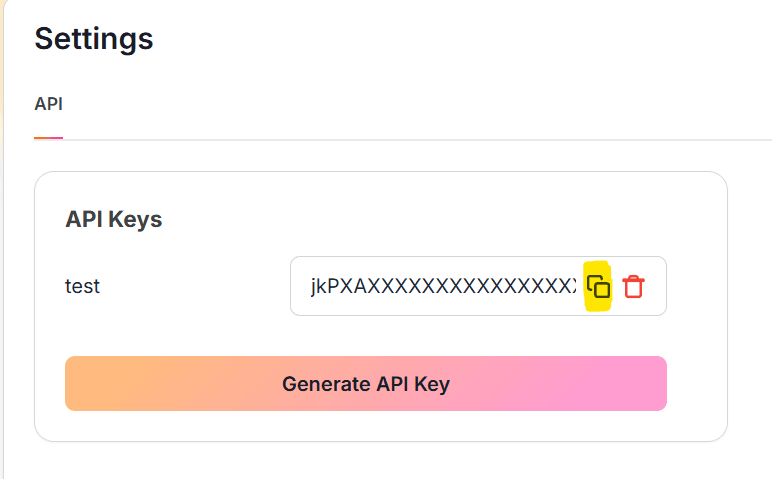Image resolution: width=772 pixels, height=479 pixels.
Task: Copy the test API key to clipboard
Action: (598, 287)
